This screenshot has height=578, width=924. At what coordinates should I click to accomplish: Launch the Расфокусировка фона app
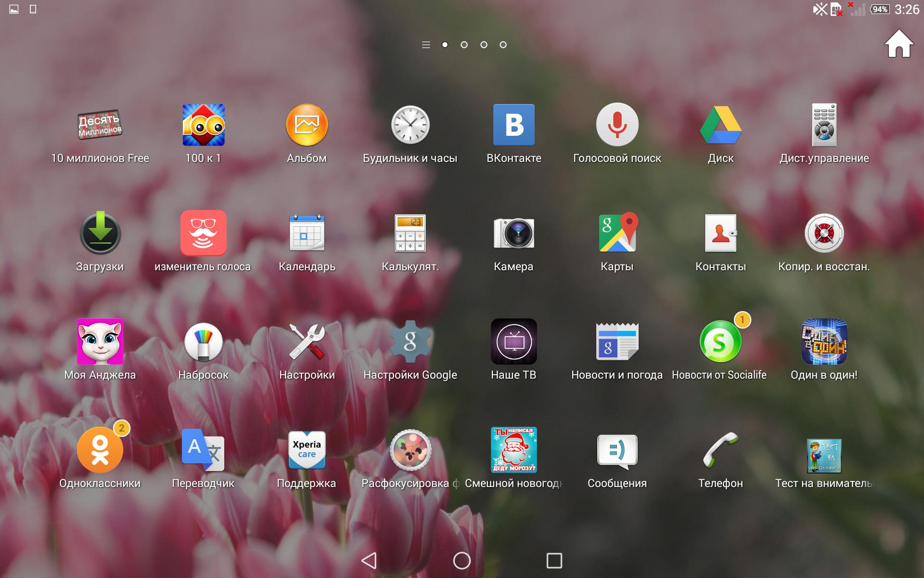[x=410, y=450]
